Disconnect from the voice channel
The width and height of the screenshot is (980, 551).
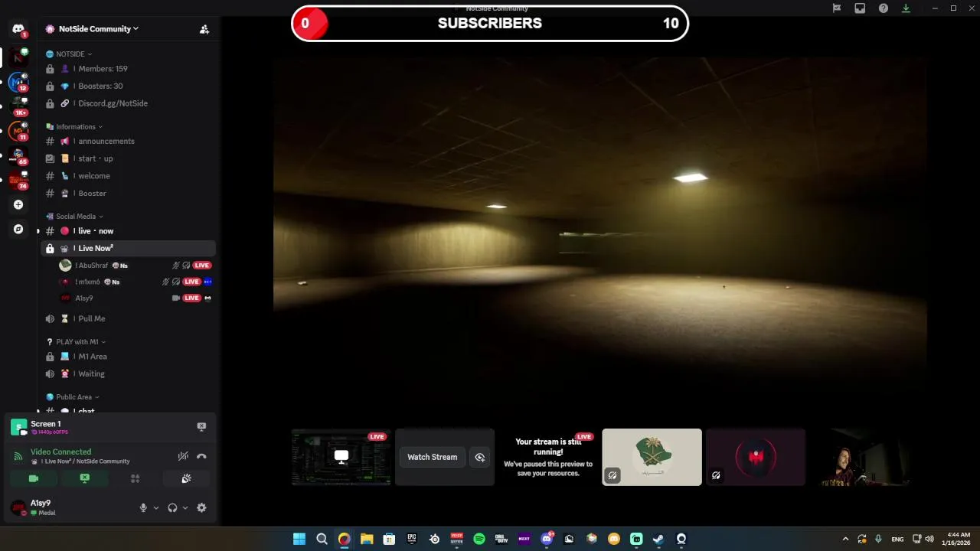click(201, 456)
